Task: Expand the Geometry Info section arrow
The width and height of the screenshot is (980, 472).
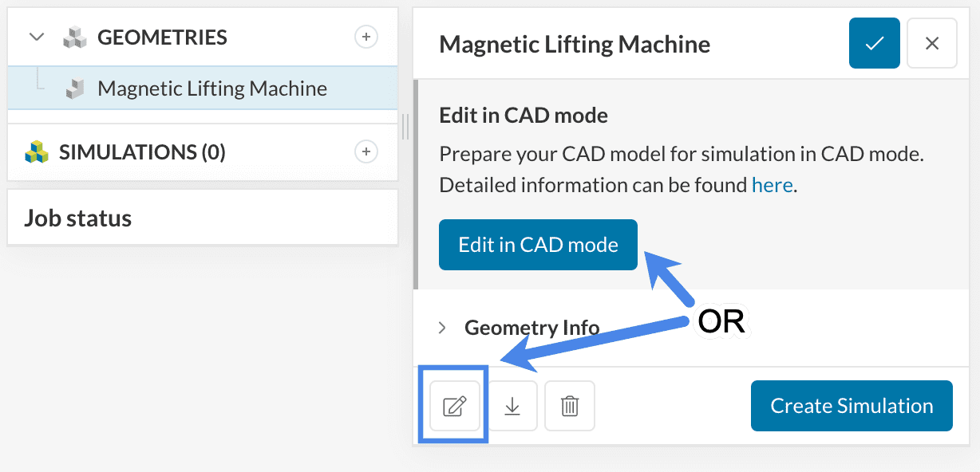Action: pyautogui.click(x=442, y=328)
